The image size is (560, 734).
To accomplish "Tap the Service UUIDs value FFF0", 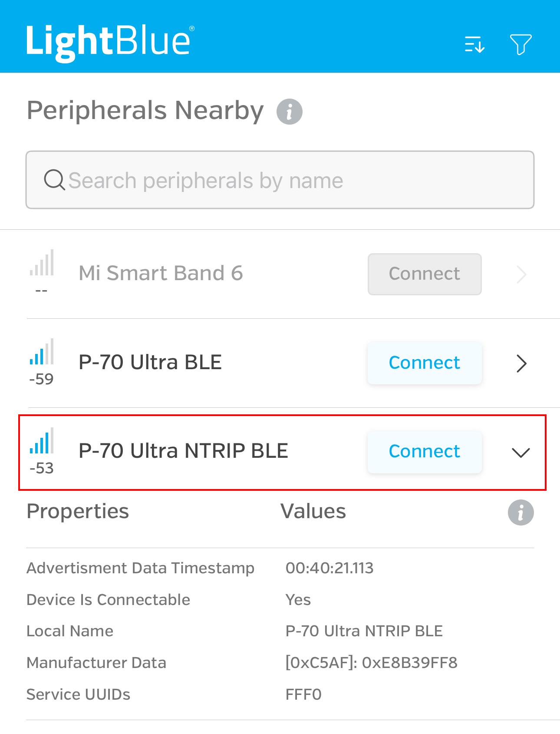I will tap(303, 694).
